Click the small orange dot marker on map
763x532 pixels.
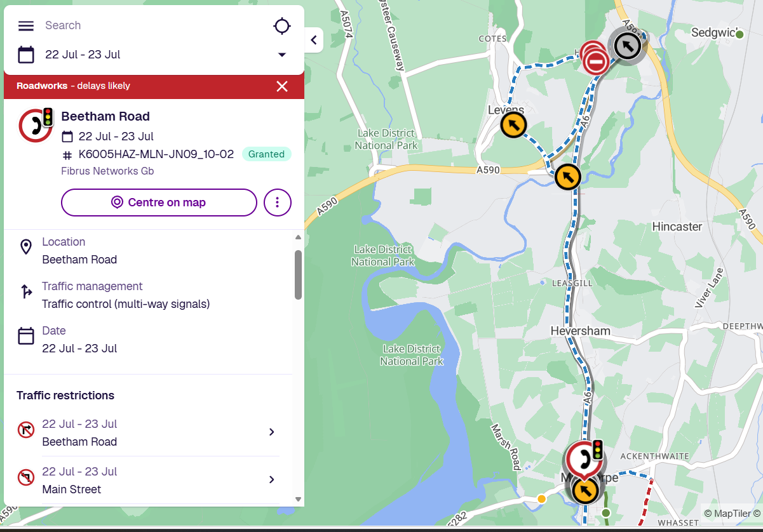click(541, 499)
